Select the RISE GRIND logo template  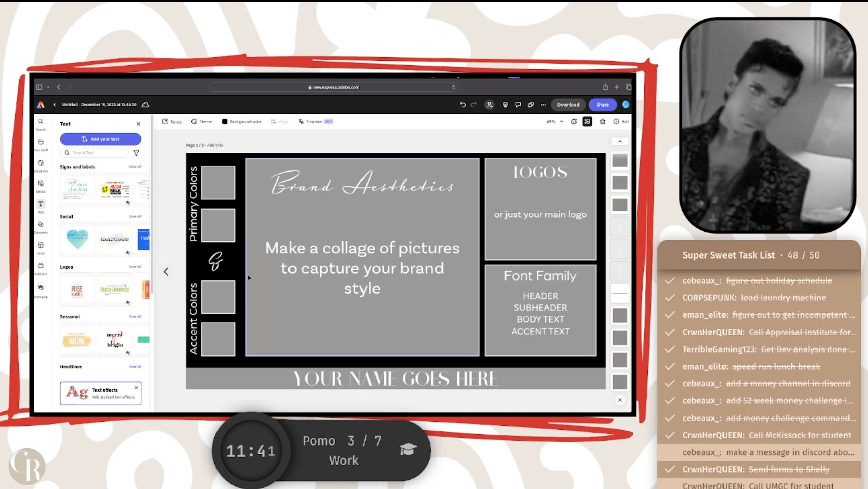coord(78,289)
